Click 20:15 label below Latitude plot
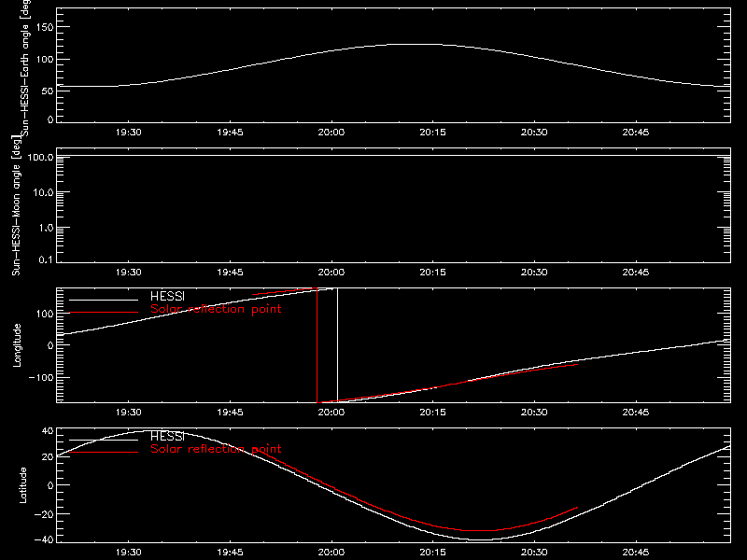The image size is (747, 560). coord(433,553)
